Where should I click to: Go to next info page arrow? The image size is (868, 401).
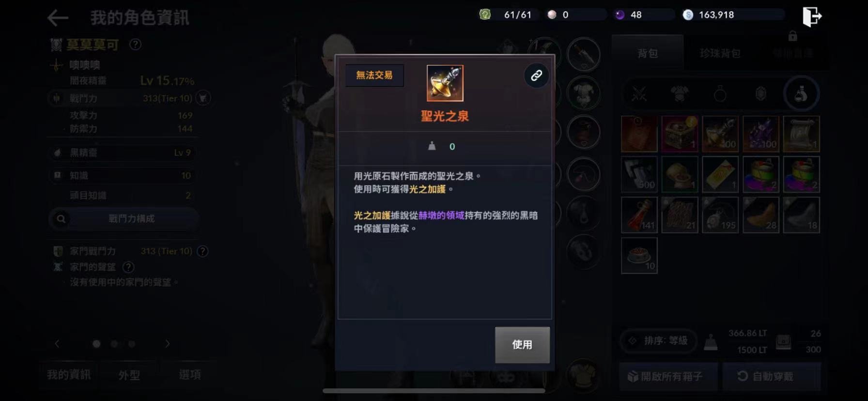(x=168, y=344)
